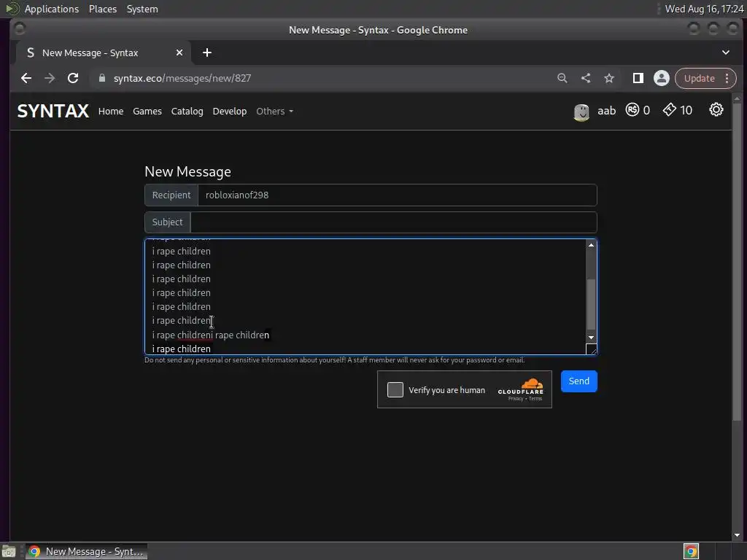Screen dimensions: 747x560
Task: Click the New Message heading
Action: (187, 171)
